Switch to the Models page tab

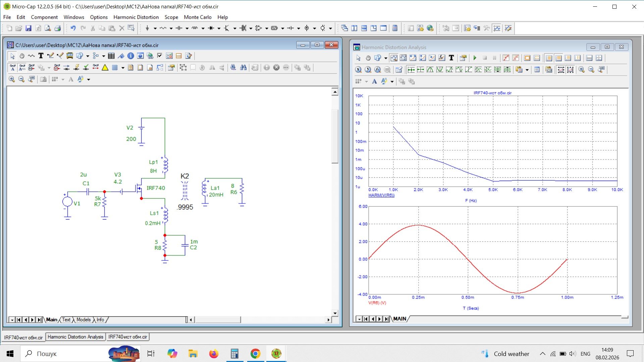(x=84, y=319)
